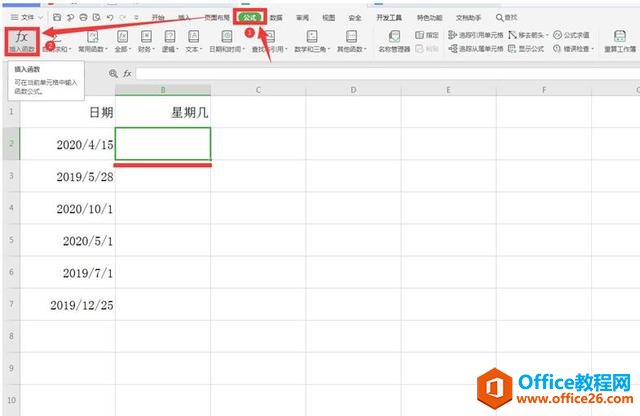Screen dimensions: 640x416
Task: Open the Lookup and Reference (查找与引用) dropdown
Action: 269,42
